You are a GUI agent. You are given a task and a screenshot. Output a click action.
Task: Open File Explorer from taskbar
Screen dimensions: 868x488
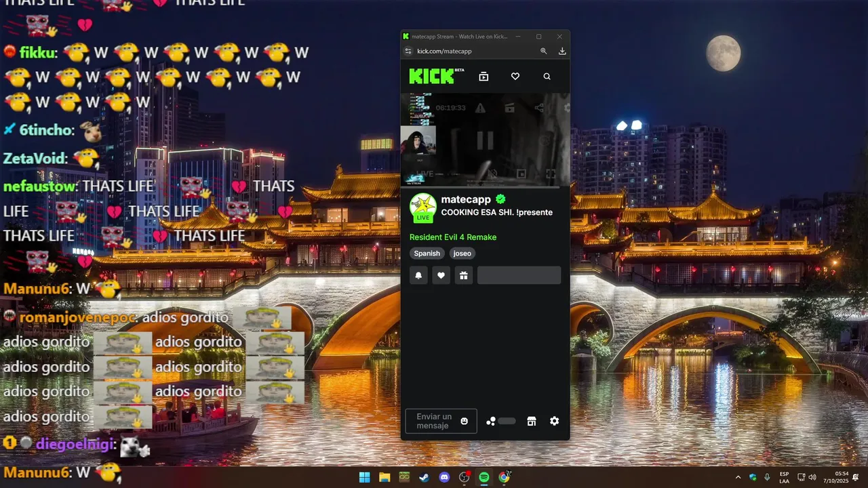point(384,477)
